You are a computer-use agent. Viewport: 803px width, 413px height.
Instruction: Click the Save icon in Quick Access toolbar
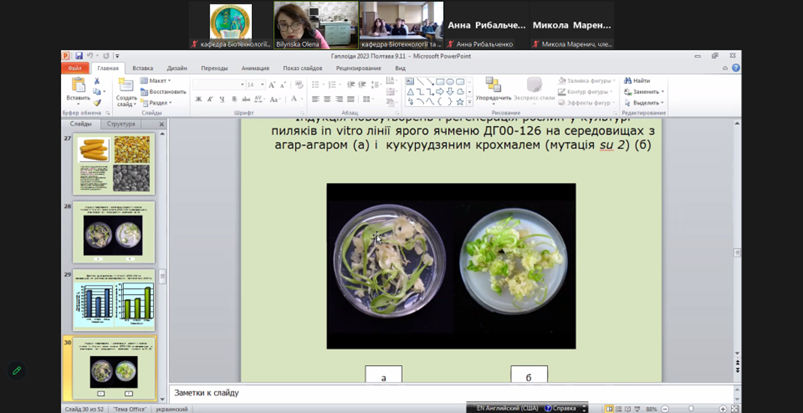(x=79, y=56)
